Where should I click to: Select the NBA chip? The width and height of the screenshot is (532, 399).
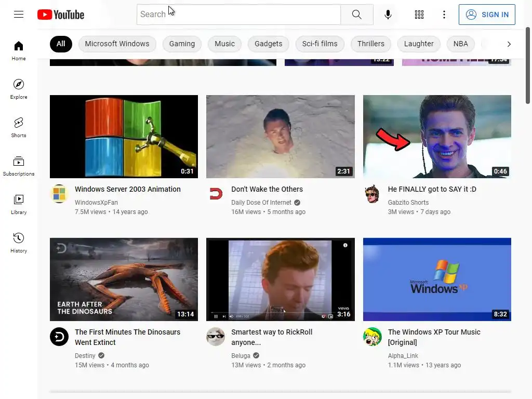click(460, 44)
